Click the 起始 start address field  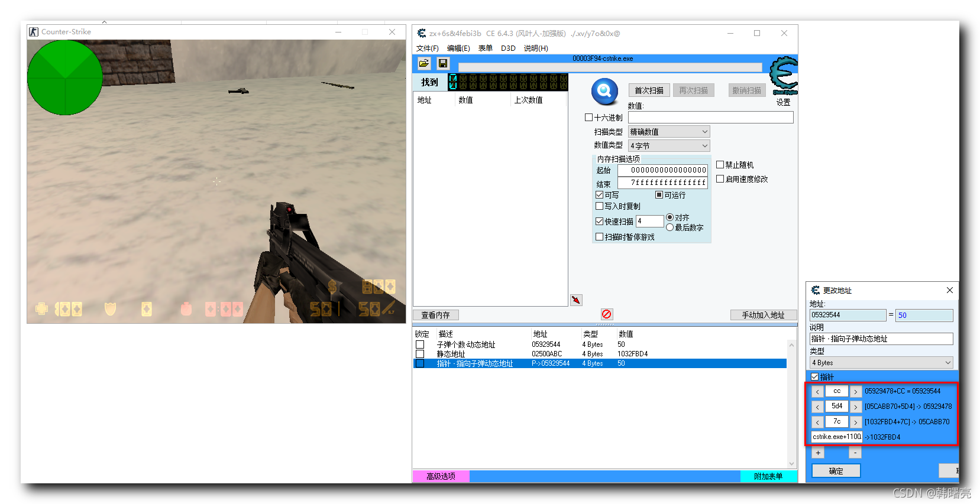pyautogui.click(x=662, y=170)
